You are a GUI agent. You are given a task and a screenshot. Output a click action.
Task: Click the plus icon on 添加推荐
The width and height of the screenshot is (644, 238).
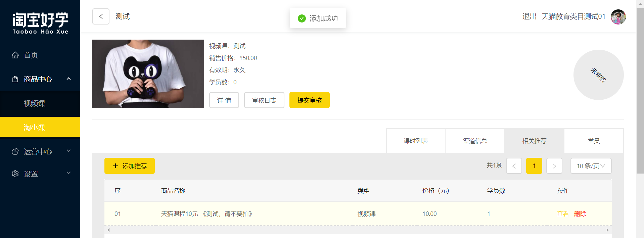point(116,166)
